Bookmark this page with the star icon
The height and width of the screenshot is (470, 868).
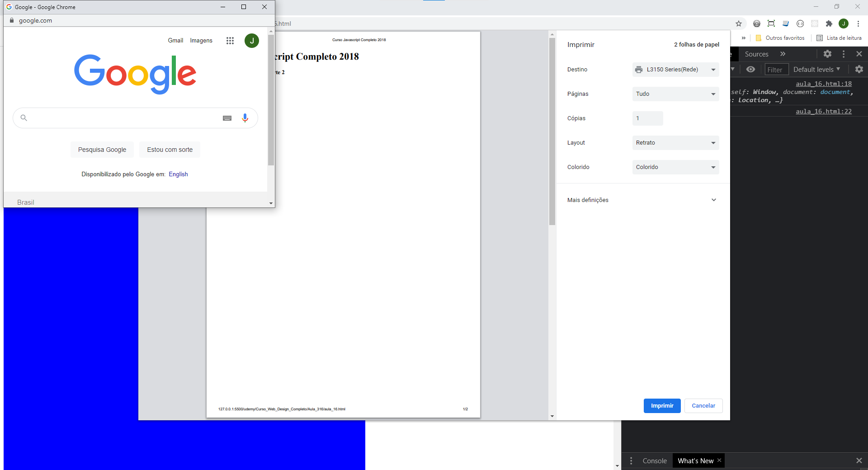coord(739,23)
